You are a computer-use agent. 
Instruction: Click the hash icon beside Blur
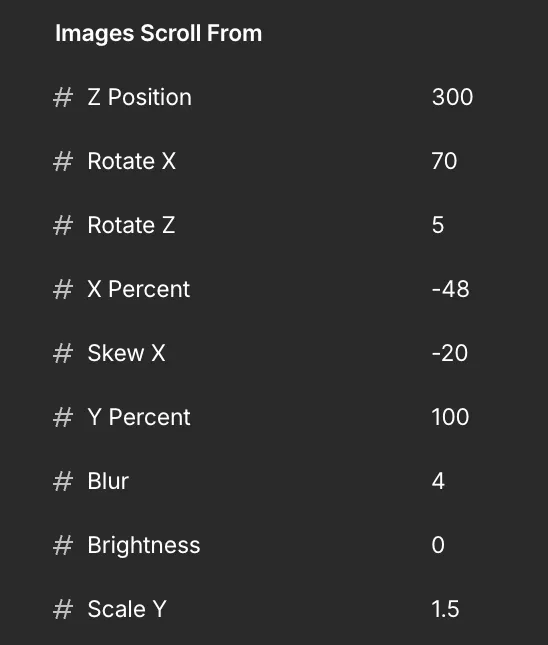pyautogui.click(x=63, y=481)
